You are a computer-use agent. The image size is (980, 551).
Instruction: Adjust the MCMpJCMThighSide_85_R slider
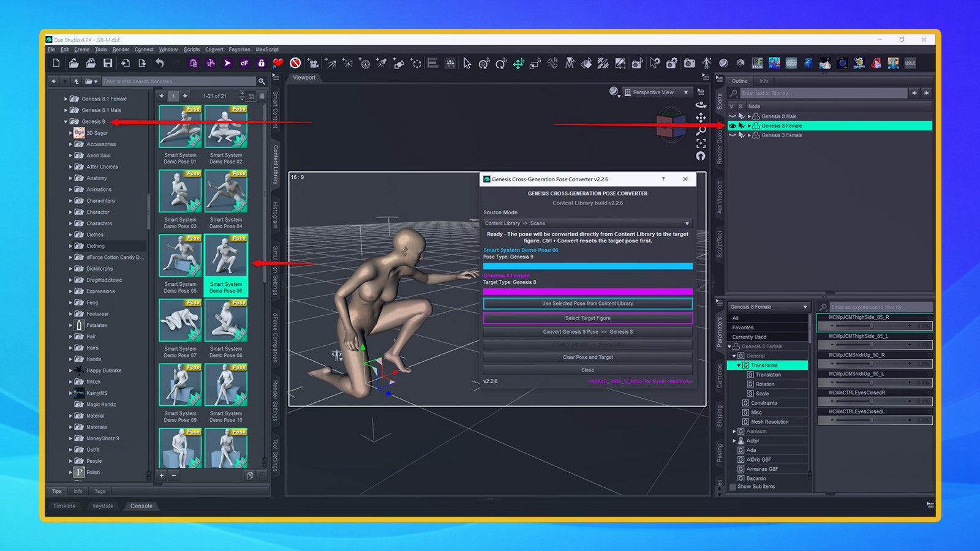tap(875, 326)
